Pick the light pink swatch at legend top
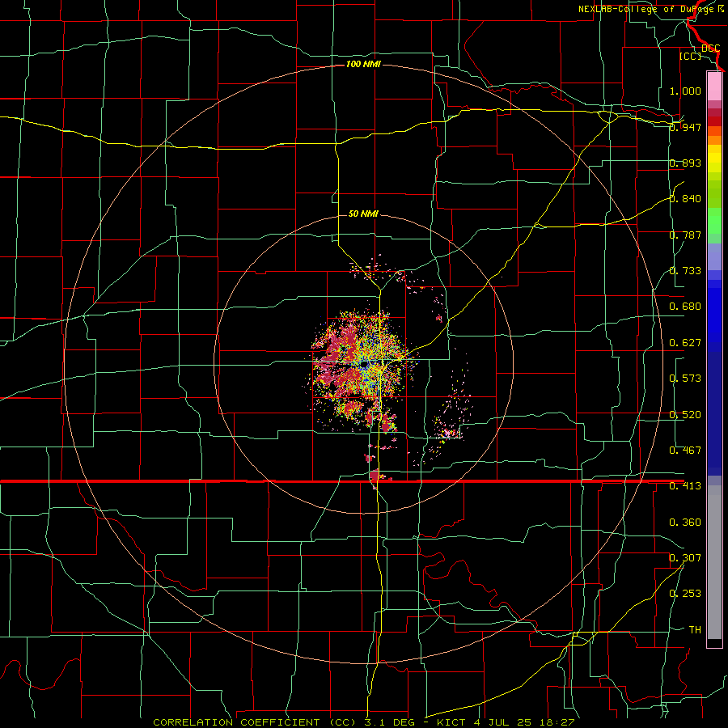This screenshot has width=728, height=728. (x=714, y=86)
